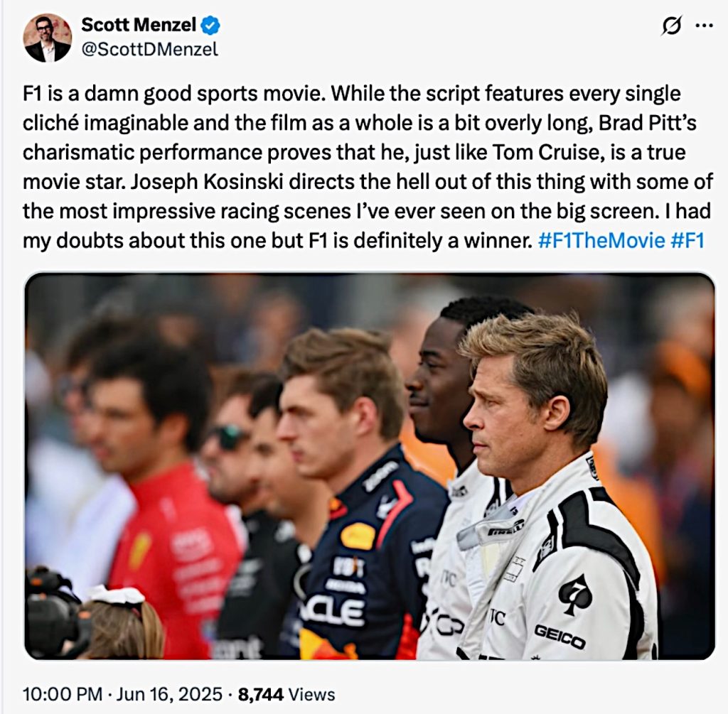Open Scott Menzel's profile avatar
Screen dimensions: 728x714
tap(48, 38)
